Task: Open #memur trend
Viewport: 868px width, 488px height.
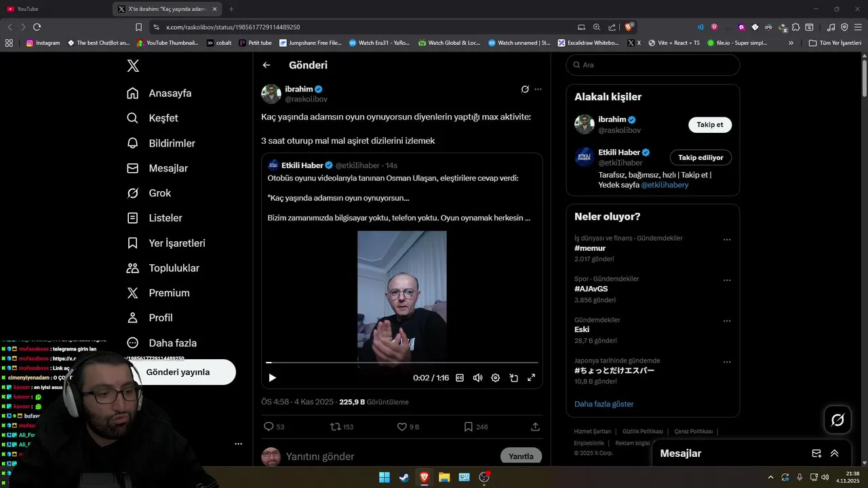Action: point(590,248)
